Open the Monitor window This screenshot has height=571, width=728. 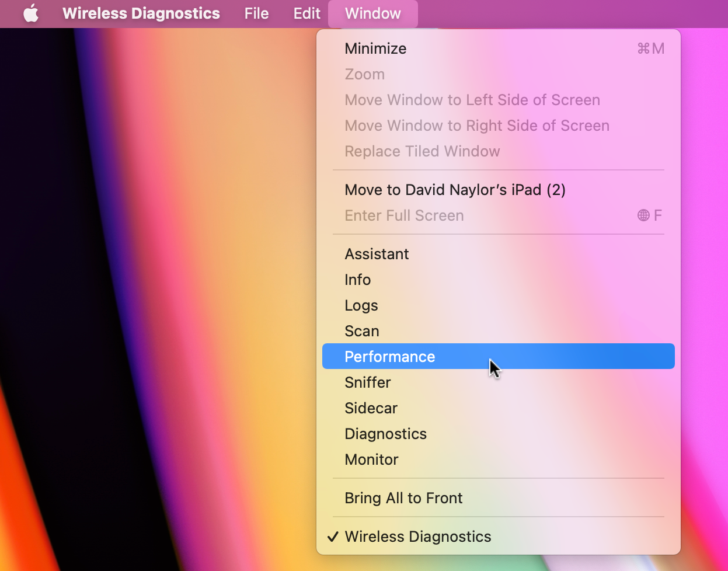(499, 459)
